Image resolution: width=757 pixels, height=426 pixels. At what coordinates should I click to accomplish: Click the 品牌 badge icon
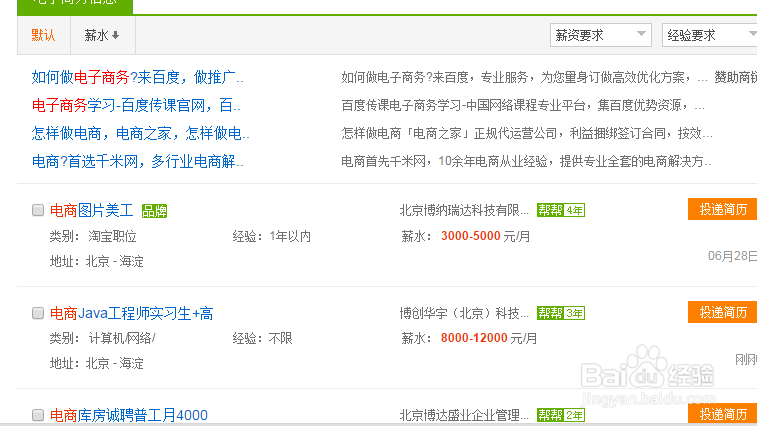(x=154, y=211)
